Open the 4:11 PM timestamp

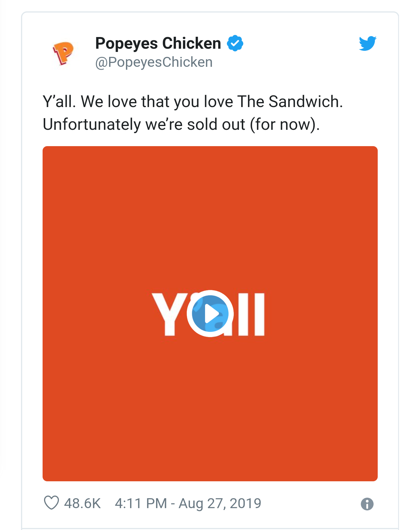pyautogui.click(x=141, y=503)
